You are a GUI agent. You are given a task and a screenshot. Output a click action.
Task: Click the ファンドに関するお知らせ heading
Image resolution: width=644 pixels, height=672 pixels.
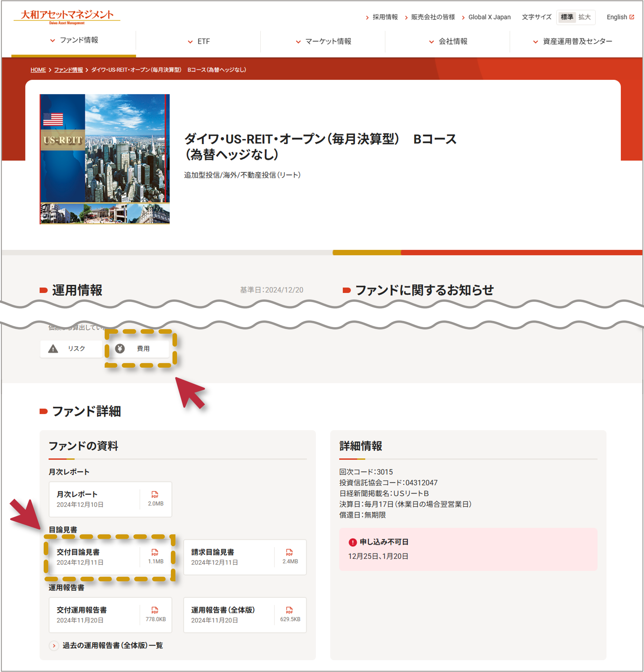pyautogui.click(x=425, y=290)
